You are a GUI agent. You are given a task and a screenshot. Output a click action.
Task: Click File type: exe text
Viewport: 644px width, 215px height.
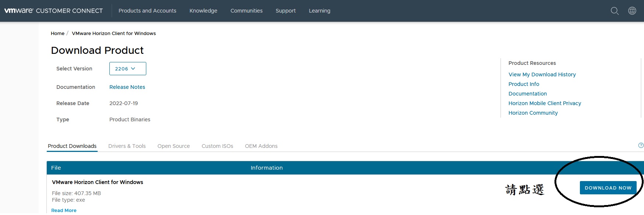[x=69, y=200]
